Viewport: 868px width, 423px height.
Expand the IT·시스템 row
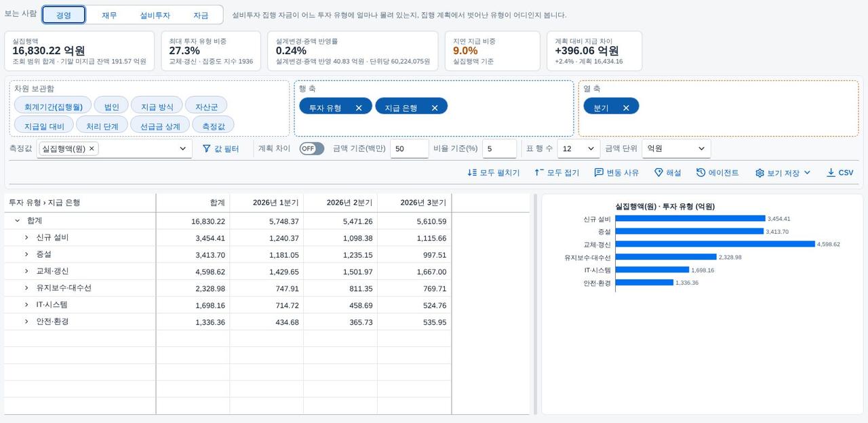[x=26, y=305]
